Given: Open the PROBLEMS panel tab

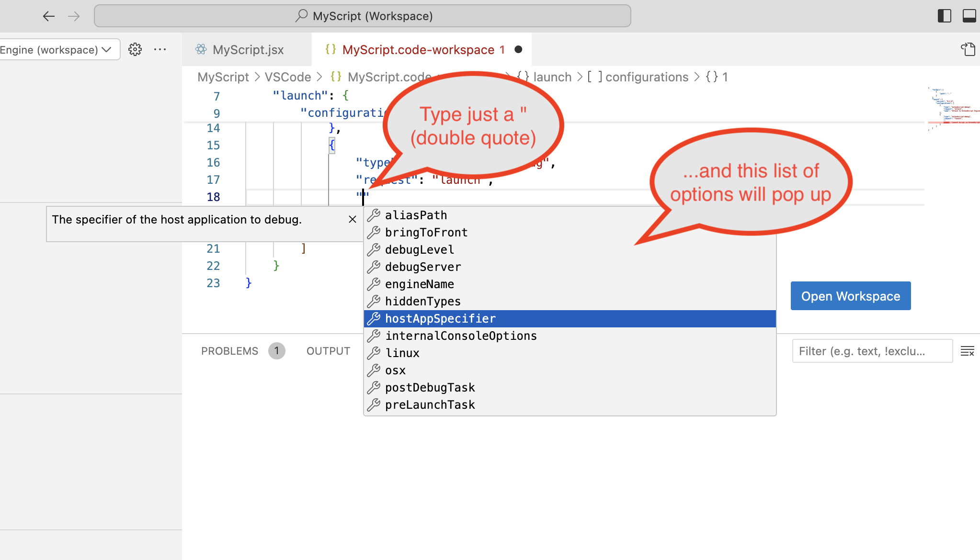Looking at the screenshot, I should coord(229,351).
